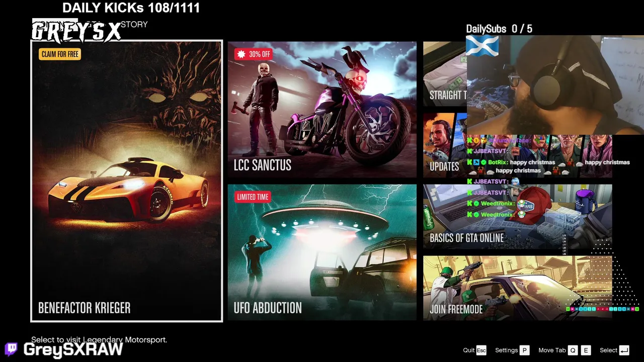Open the LCC Sanctus offer tile
The height and width of the screenshot is (362, 644).
(322, 110)
